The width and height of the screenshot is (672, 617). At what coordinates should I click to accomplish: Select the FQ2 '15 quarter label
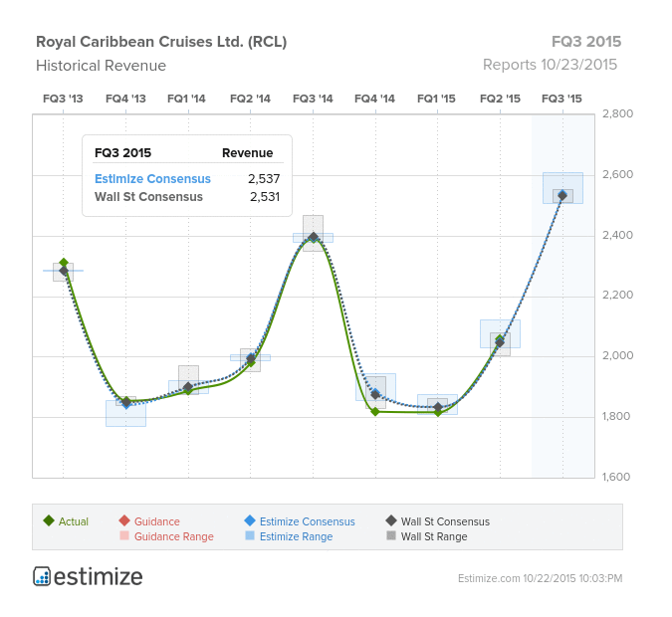click(500, 99)
